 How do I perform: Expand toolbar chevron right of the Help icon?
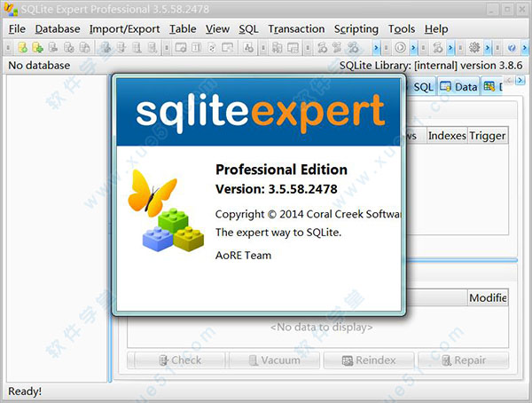click(525, 48)
